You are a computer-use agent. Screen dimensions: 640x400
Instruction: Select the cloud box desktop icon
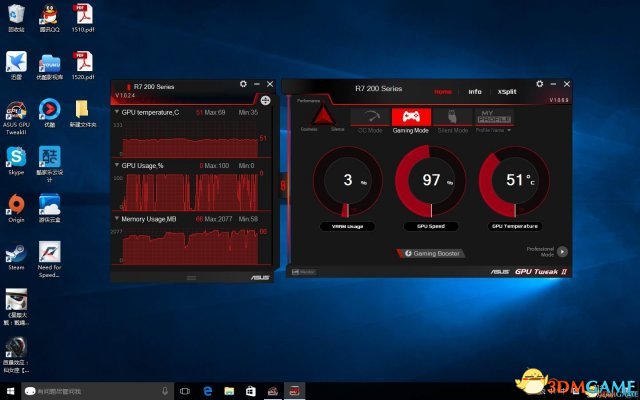click(49, 208)
